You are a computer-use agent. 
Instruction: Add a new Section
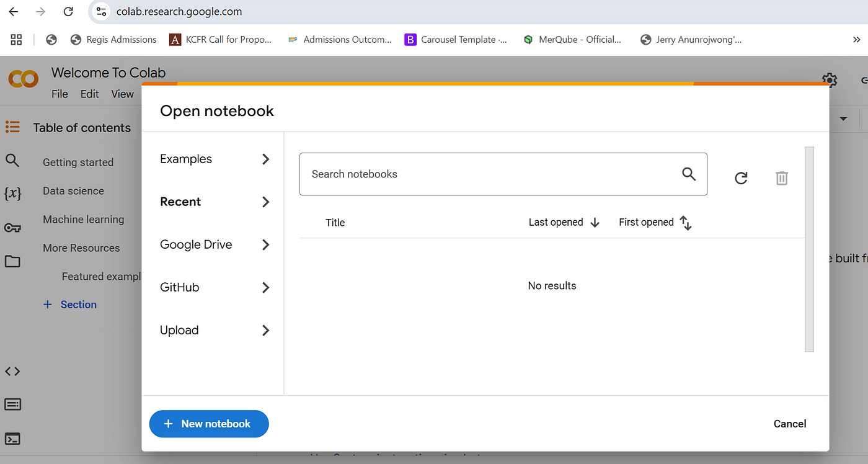69,305
